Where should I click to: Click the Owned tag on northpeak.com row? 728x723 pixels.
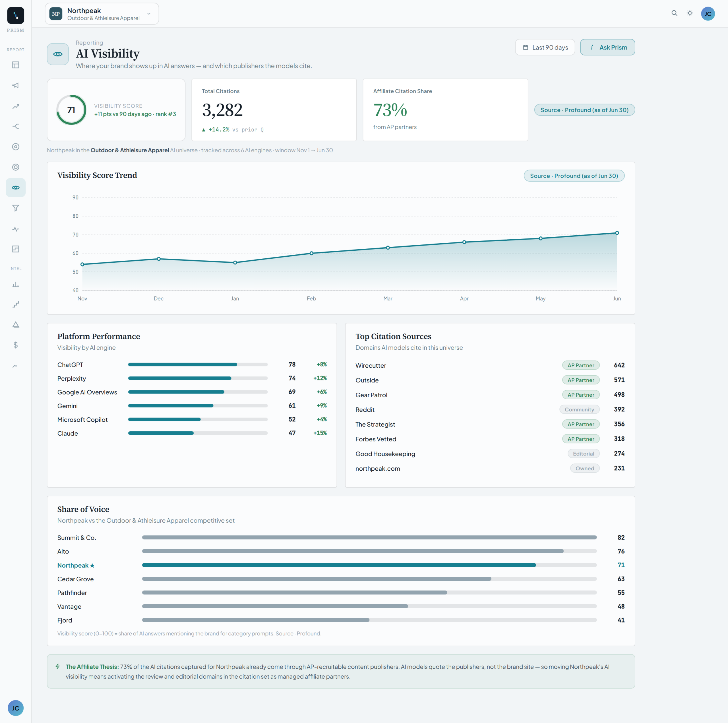click(584, 468)
